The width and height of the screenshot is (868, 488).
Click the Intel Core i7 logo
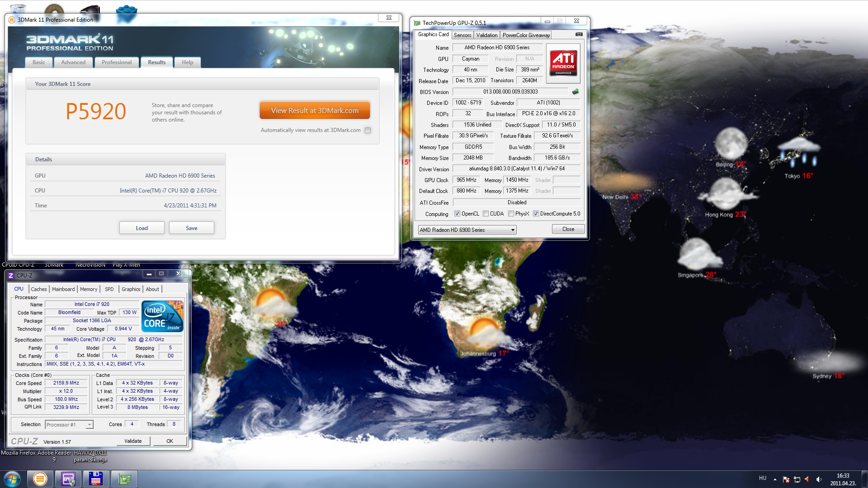pyautogui.click(x=162, y=316)
